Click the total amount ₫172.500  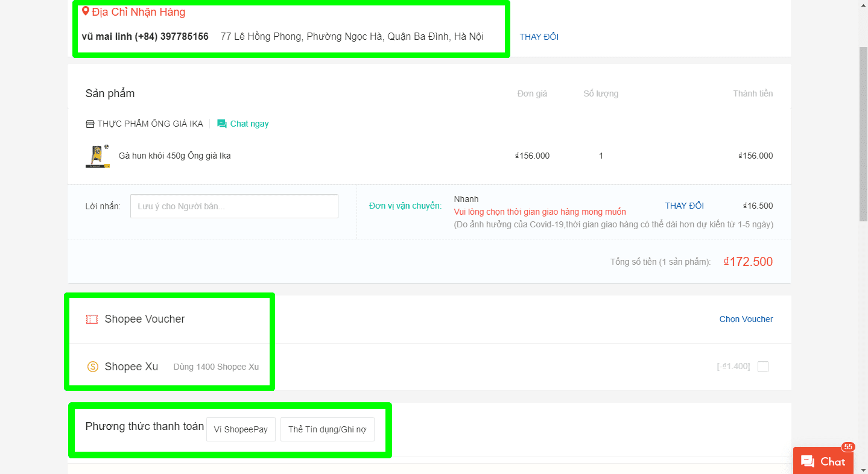tap(748, 262)
